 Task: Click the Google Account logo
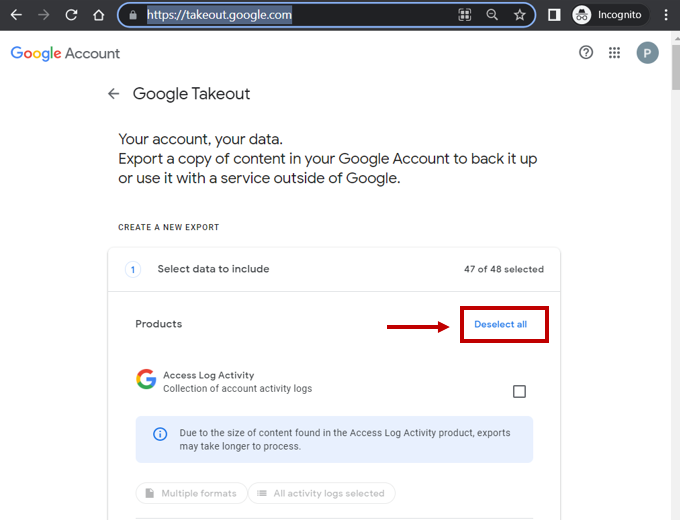point(65,53)
